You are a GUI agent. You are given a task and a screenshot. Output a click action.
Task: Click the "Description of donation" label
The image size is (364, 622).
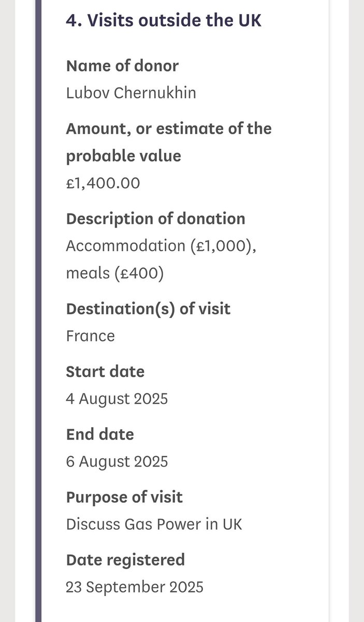[x=155, y=218]
